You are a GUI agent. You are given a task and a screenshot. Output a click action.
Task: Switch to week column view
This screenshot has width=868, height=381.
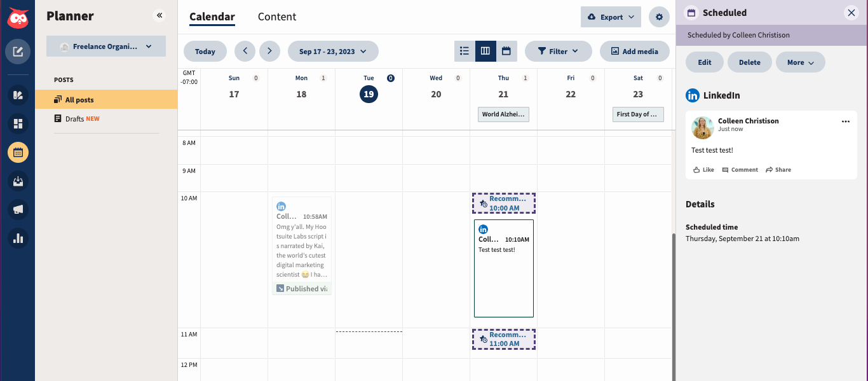tap(485, 51)
